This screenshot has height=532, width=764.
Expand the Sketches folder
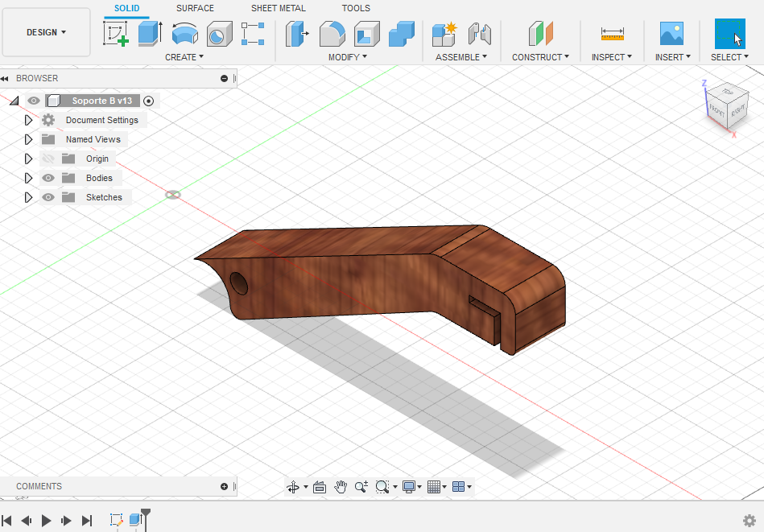[28, 197]
